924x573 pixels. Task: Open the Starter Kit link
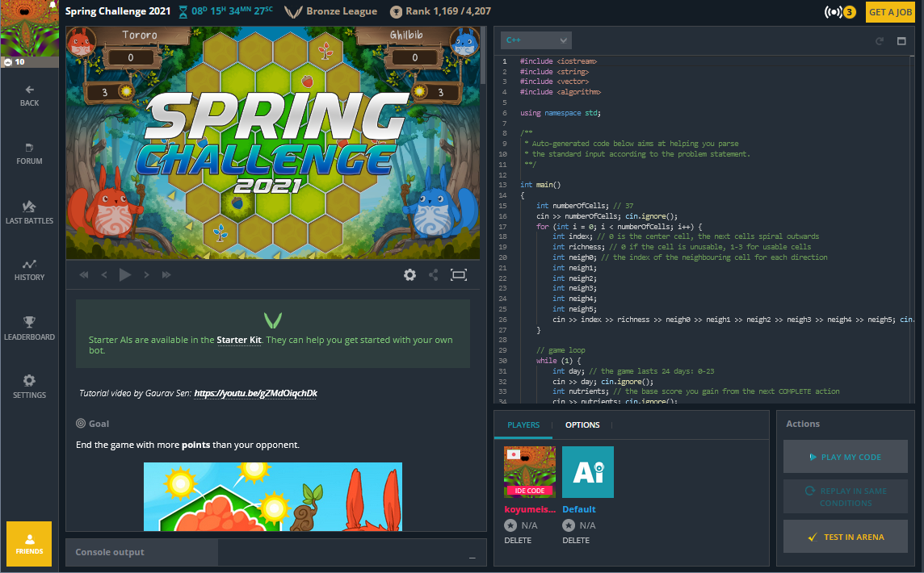239,340
